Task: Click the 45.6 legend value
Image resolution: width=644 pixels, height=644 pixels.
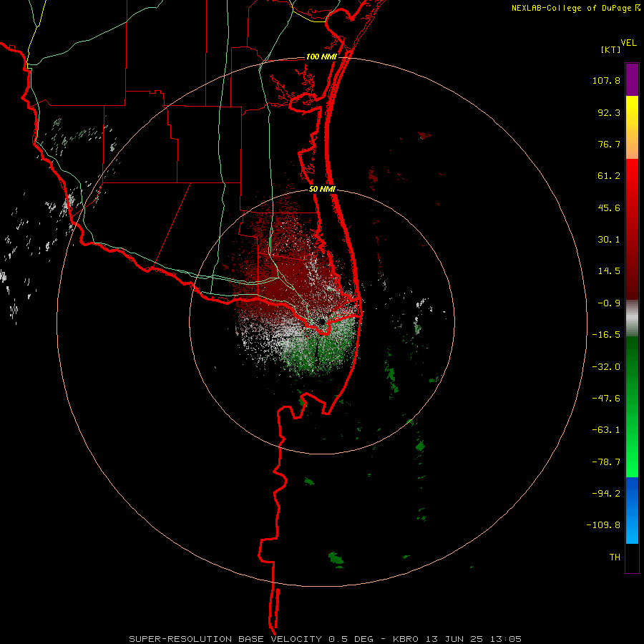Action: [x=609, y=208]
